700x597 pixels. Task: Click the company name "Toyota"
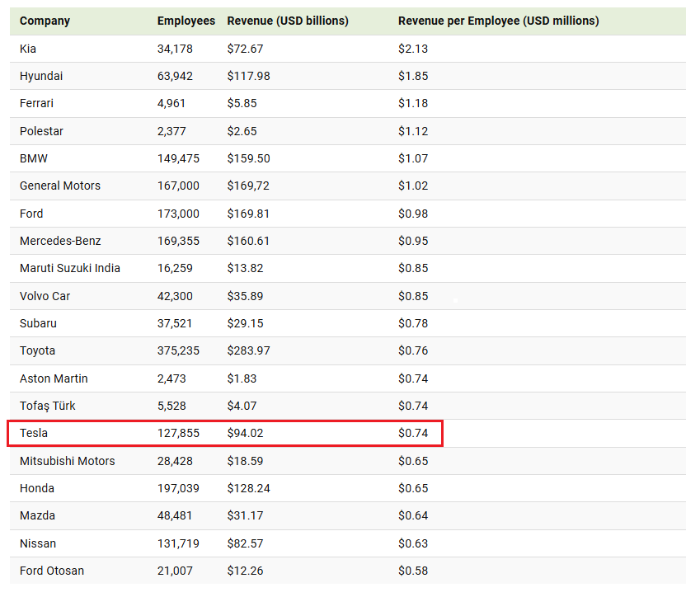(37, 351)
